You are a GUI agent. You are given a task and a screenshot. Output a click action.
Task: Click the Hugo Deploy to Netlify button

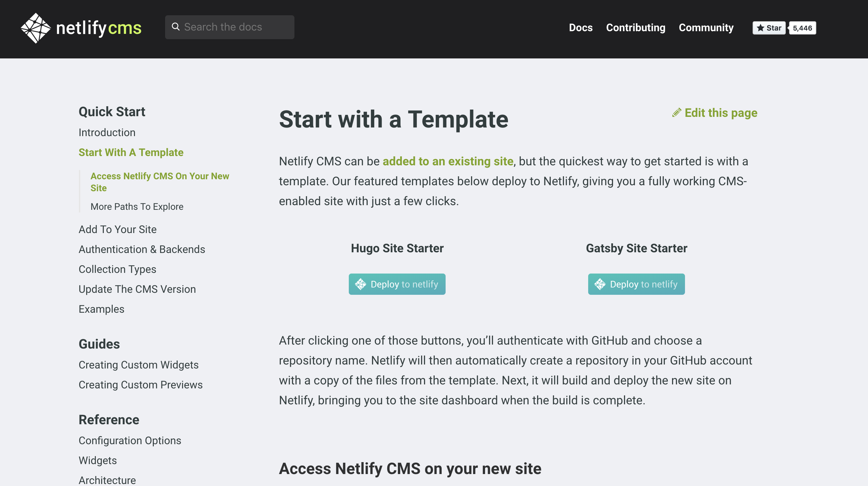(x=397, y=284)
